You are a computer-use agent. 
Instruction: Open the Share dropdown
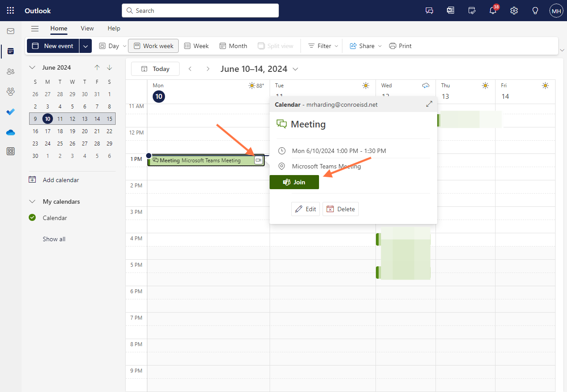tap(366, 46)
